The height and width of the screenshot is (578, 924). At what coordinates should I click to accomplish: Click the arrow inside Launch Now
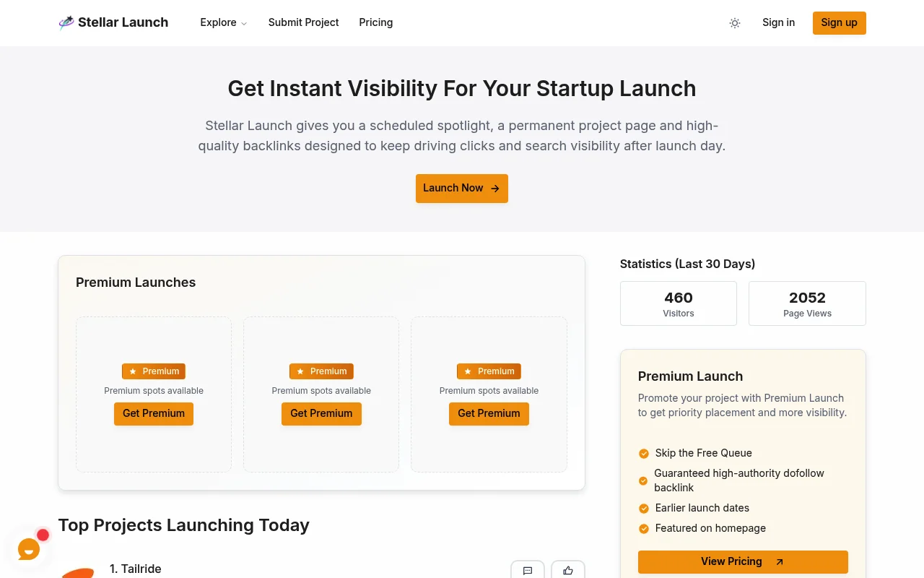coord(495,188)
